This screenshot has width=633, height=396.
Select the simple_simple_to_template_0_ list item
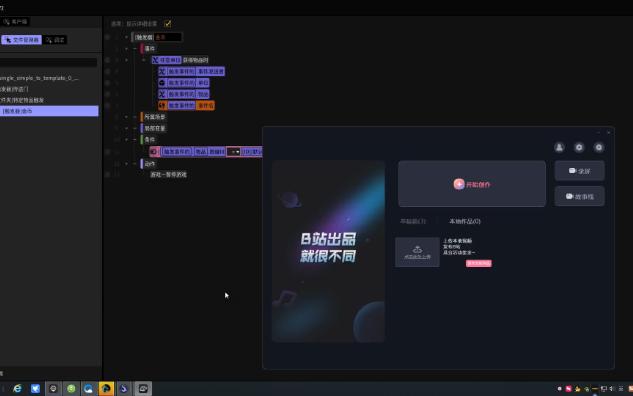pos(39,78)
